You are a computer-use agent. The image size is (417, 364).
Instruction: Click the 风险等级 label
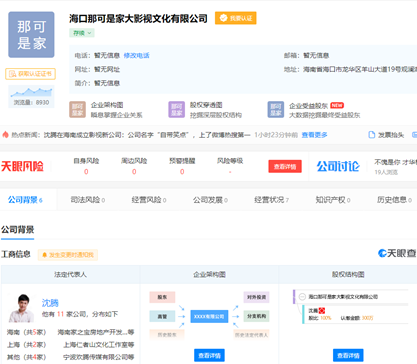(230, 161)
